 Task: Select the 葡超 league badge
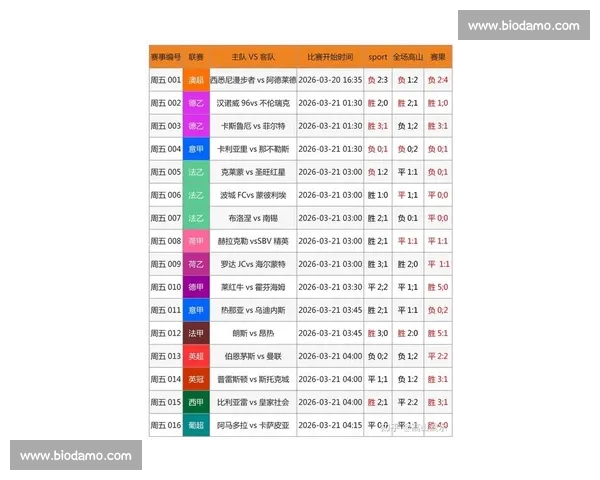(196, 425)
